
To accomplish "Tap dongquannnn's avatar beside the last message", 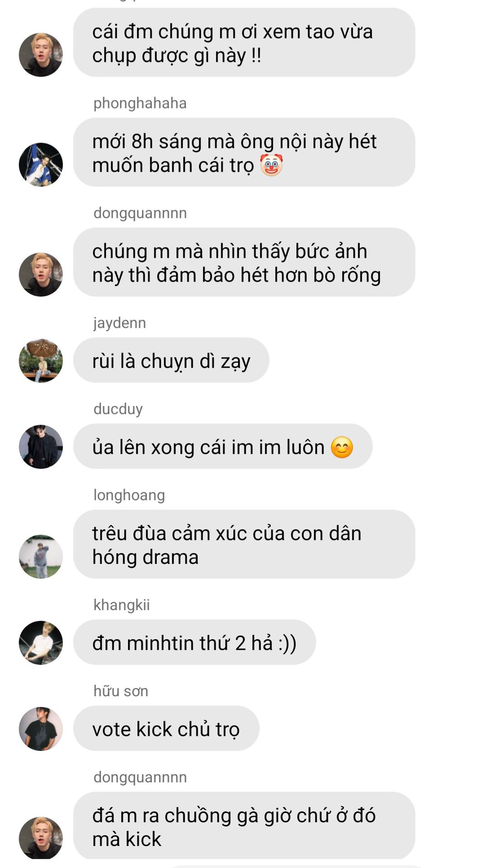I will point(41,838).
